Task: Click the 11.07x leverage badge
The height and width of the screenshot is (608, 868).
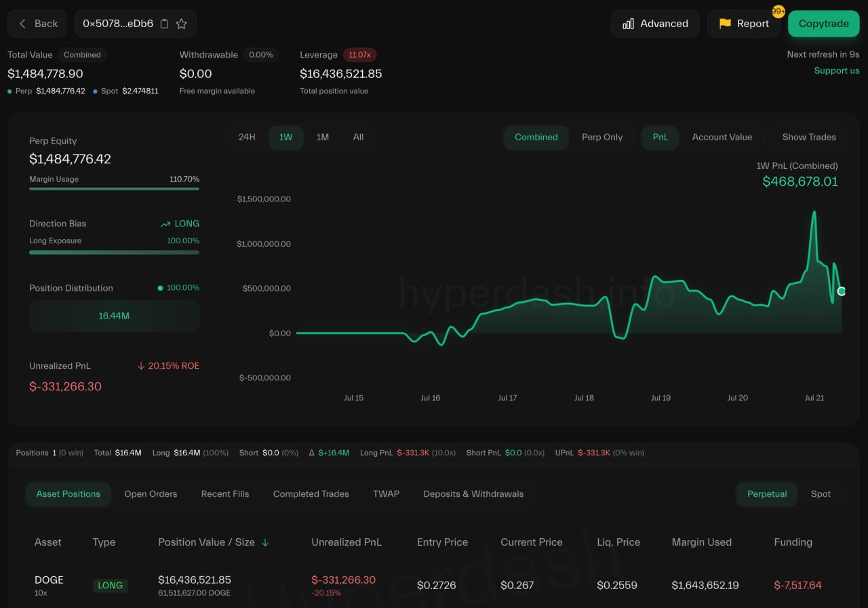Action: point(359,55)
